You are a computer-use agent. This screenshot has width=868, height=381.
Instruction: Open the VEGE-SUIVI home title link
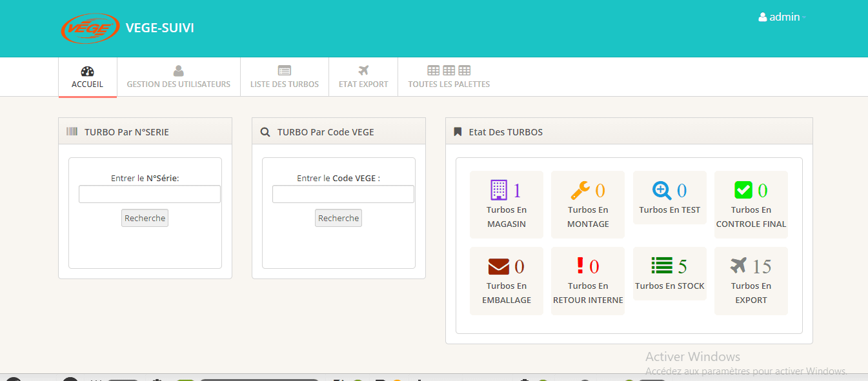(x=159, y=28)
